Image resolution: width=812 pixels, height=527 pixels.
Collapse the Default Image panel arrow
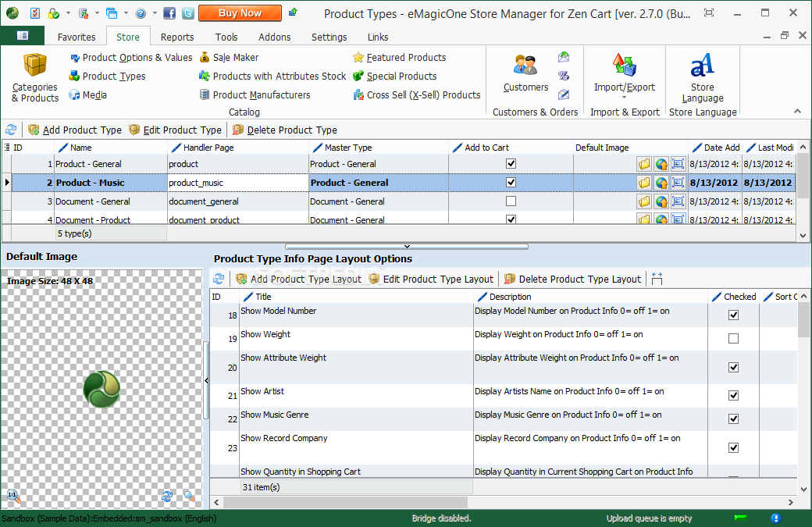[206, 380]
